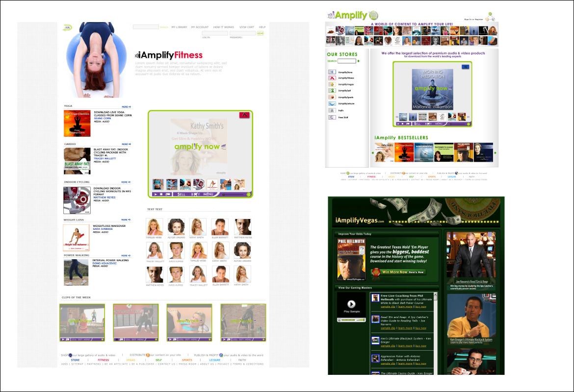Click blue speaker badge in Amplify player
The width and height of the screenshot is (574, 392).
(465, 67)
